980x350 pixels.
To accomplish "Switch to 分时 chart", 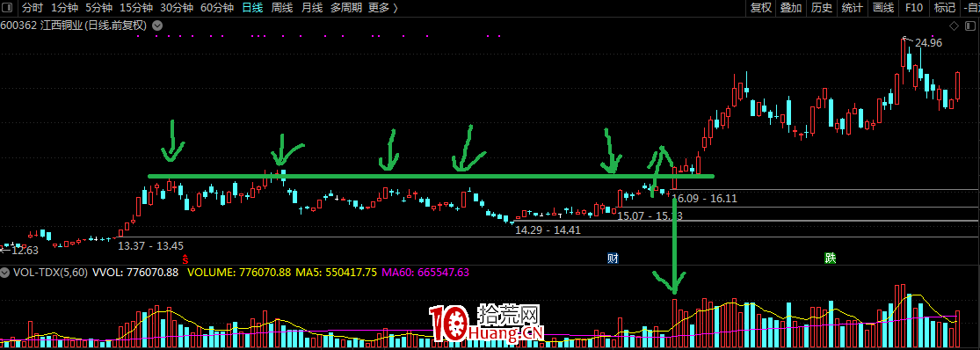I will point(33,8).
